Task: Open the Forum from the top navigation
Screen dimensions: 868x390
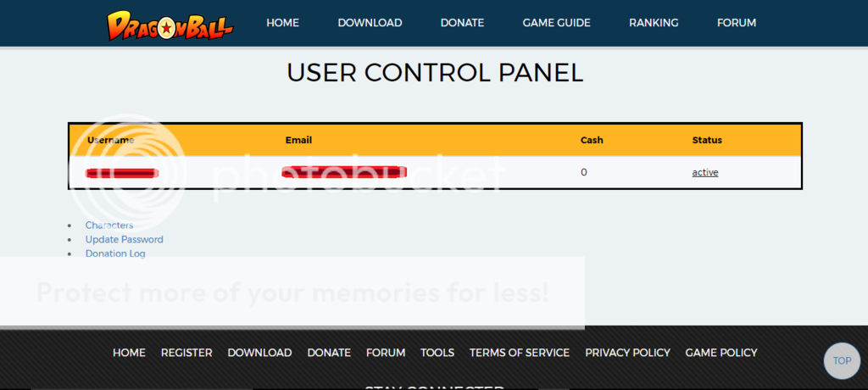Action: point(736,23)
